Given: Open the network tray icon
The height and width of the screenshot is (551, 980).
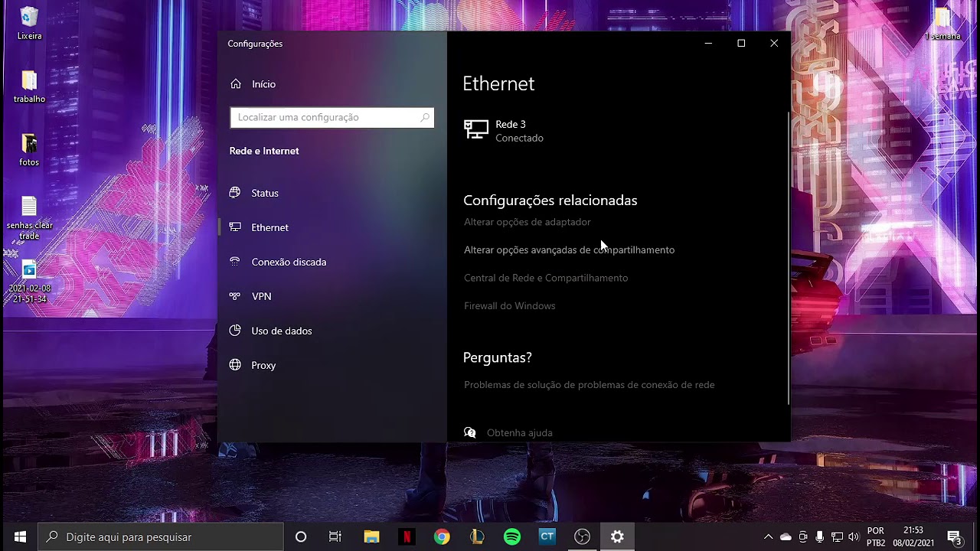Looking at the screenshot, I should (837, 537).
